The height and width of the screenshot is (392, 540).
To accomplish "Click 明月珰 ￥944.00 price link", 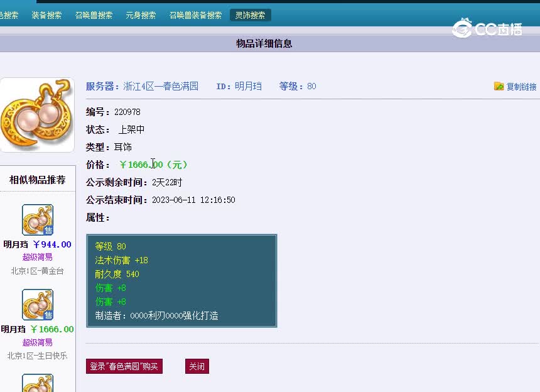I will click(37, 244).
